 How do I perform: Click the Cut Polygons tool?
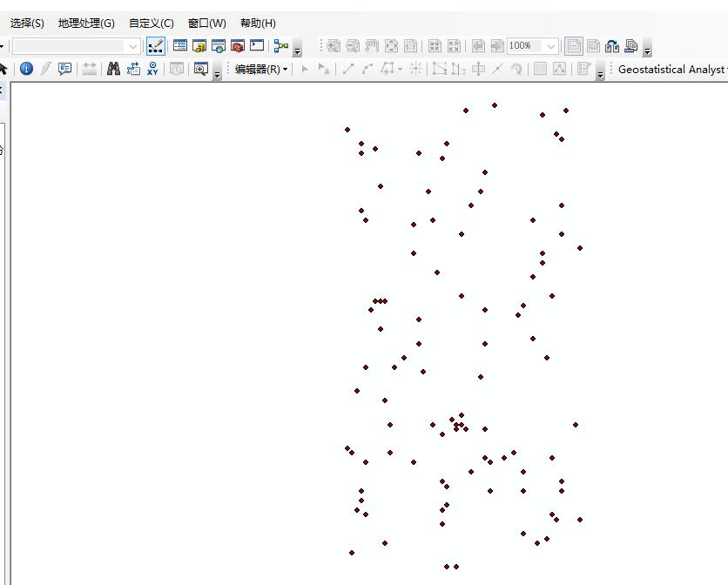tap(478, 69)
